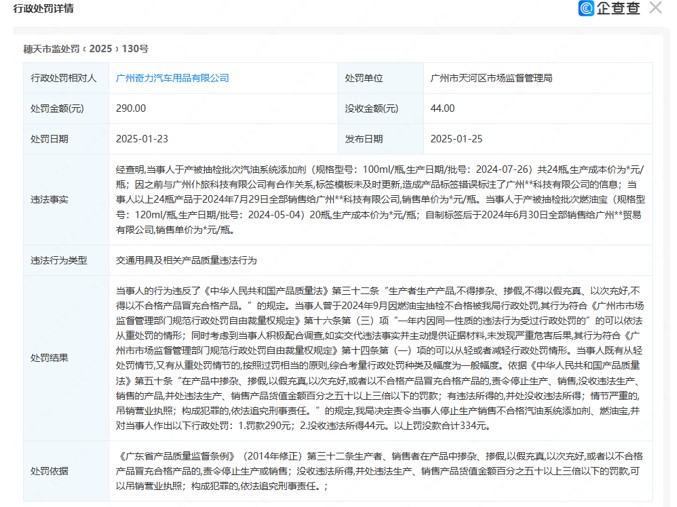This screenshot has width=677, height=507.
Task: Select document number 穗天市监处罚〔2025〕130号
Action: (86, 48)
